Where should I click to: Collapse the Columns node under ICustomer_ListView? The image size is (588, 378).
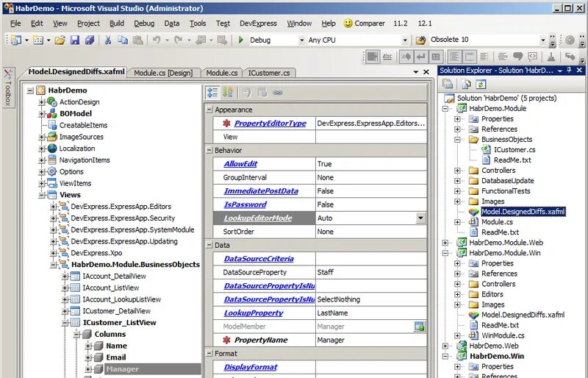click(77, 335)
